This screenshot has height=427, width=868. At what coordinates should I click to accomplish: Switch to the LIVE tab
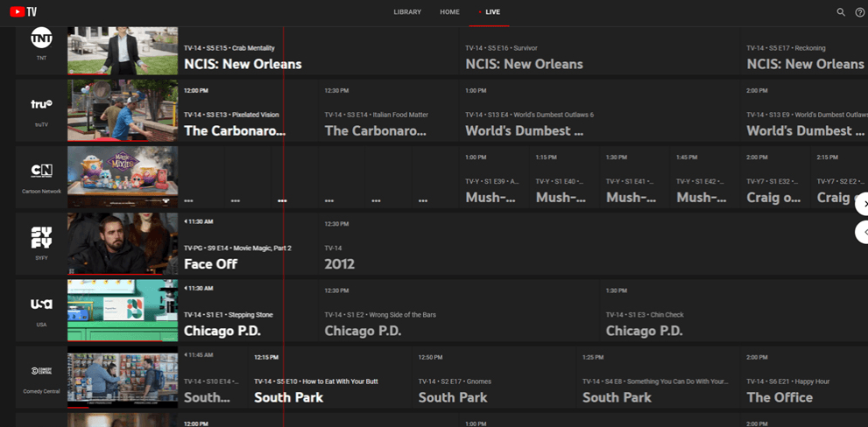490,12
